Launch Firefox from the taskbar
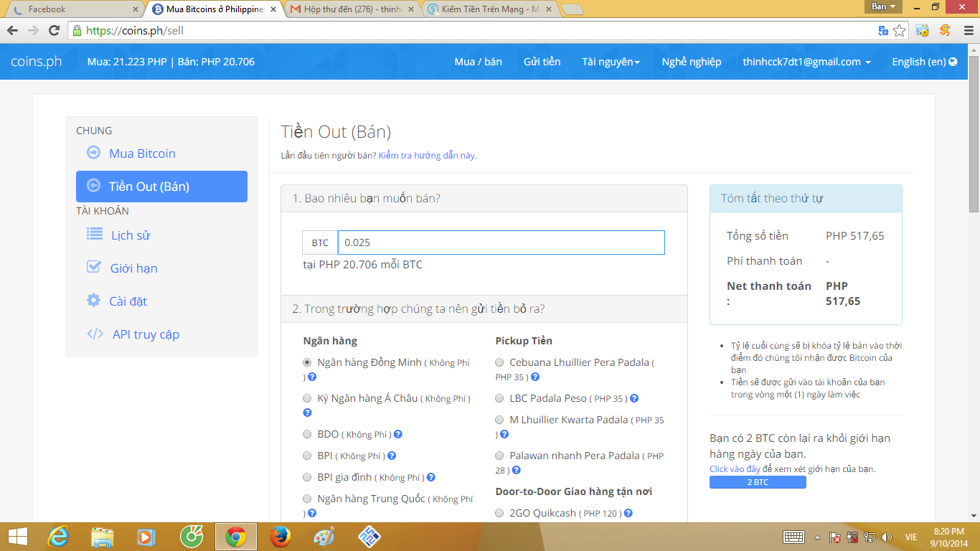 pos(280,536)
